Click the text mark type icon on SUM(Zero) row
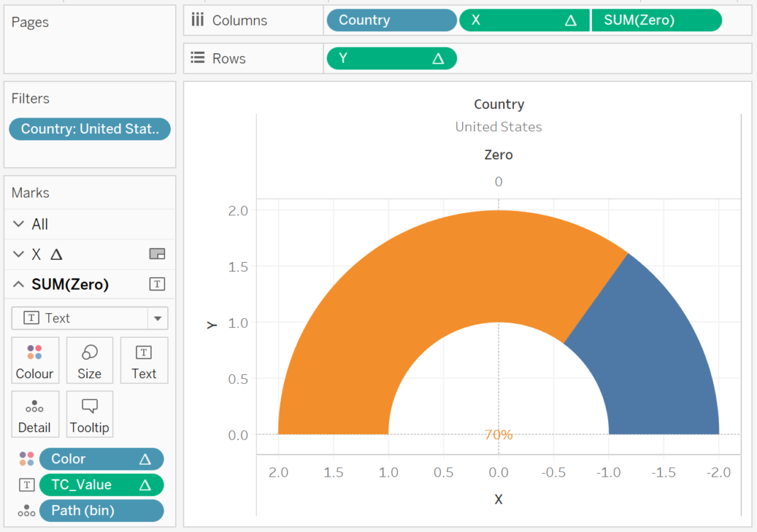Screen dimensions: 757x532 pyautogui.click(x=157, y=284)
